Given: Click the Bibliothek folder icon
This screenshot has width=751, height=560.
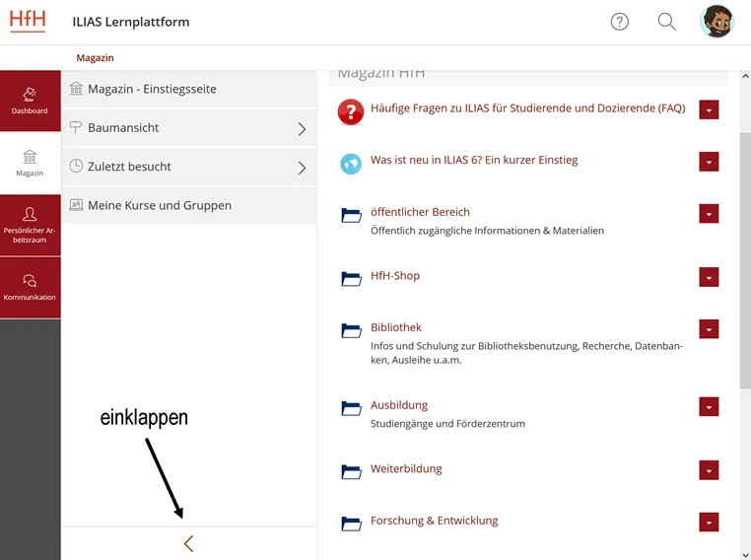Looking at the screenshot, I should pos(351,330).
